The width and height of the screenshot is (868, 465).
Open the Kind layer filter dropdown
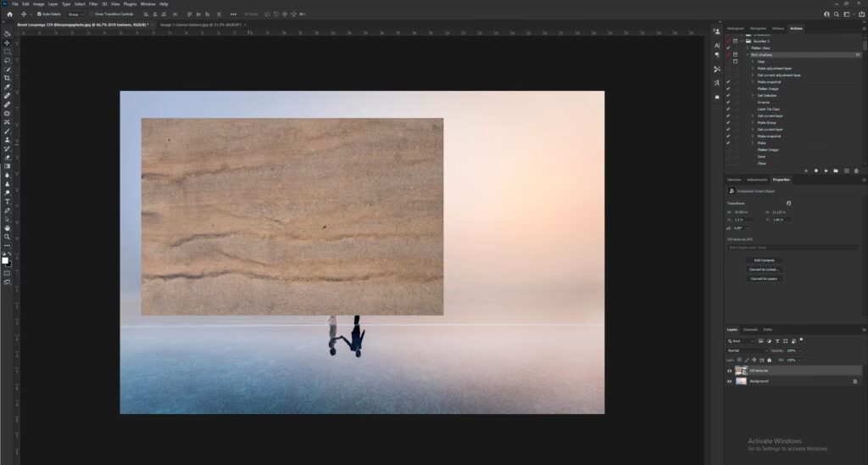pos(744,340)
